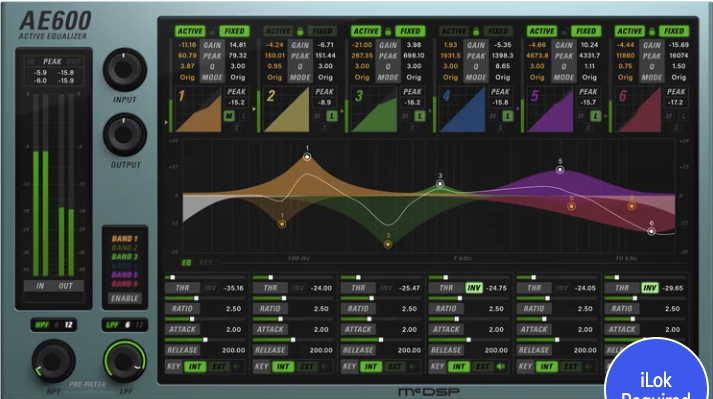Viewport: 713px width, 399px height.
Task: Select BAND 5 in band list
Action: [x=125, y=275]
